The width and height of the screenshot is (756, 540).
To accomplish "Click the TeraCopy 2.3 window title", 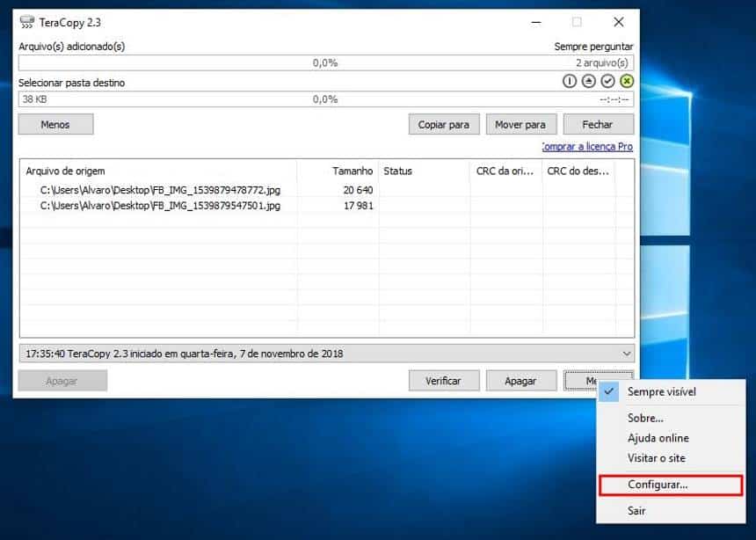I will (x=70, y=23).
